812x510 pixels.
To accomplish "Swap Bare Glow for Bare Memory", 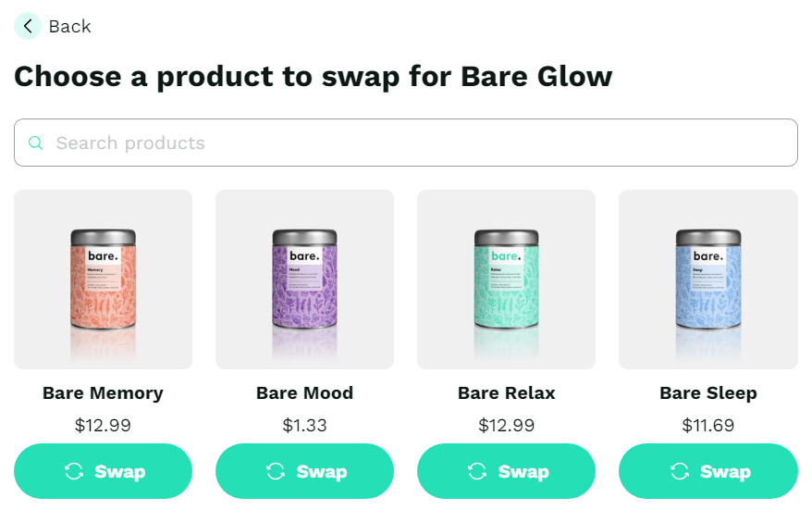I will pos(103,471).
